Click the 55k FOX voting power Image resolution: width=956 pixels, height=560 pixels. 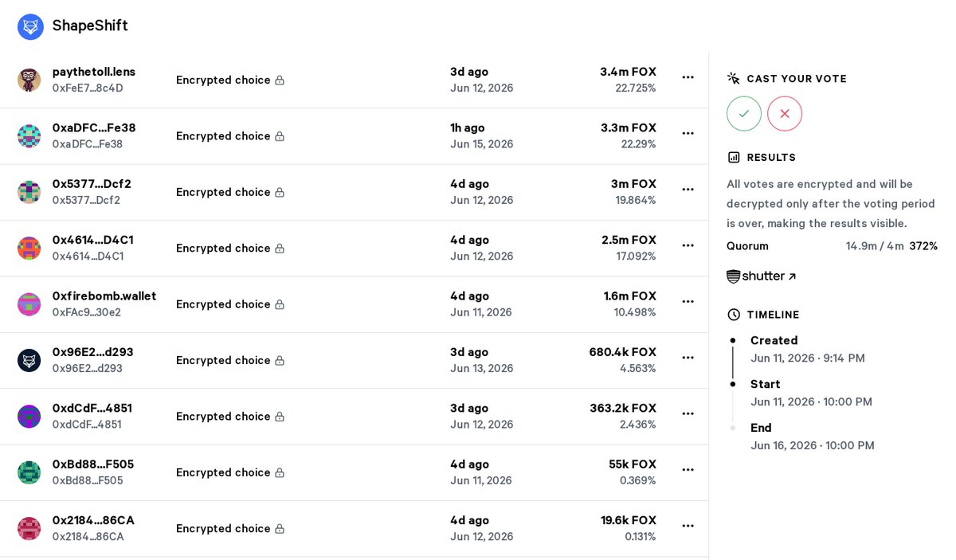click(x=633, y=464)
